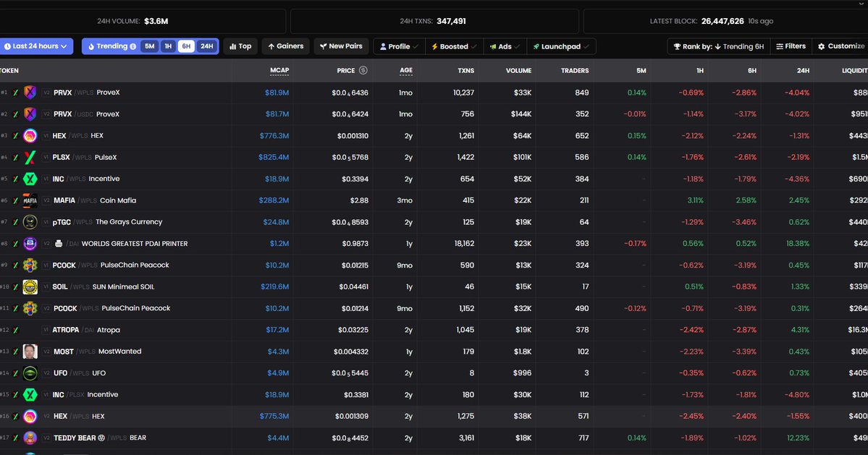Click the pTGC Grays Currency logo
The height and width of the screenshot is (455, 868).
point(30,221)
